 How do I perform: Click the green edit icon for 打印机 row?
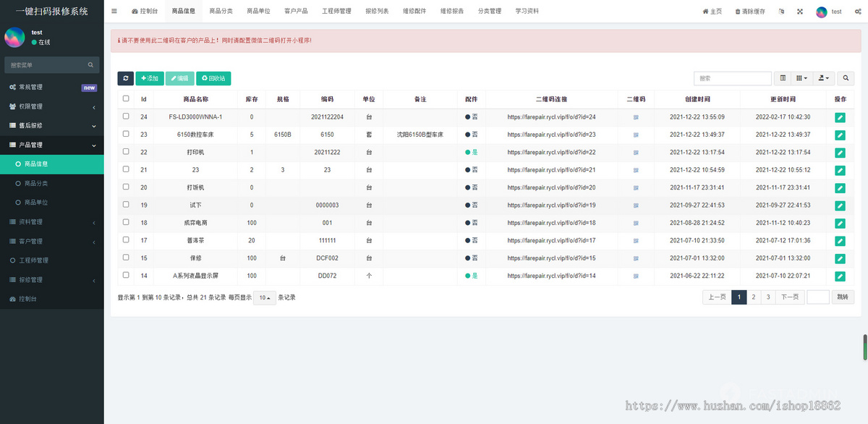(840, 153)
